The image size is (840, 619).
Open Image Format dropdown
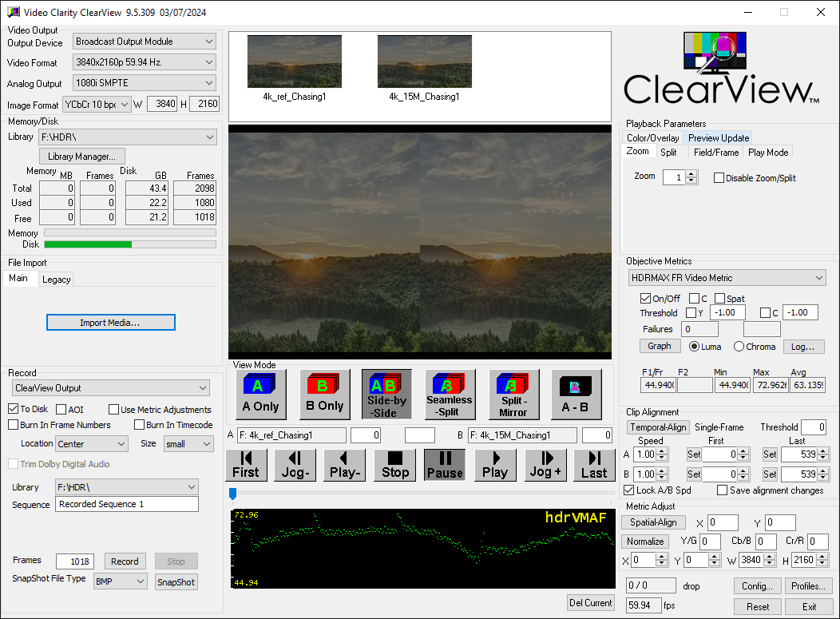97,105
